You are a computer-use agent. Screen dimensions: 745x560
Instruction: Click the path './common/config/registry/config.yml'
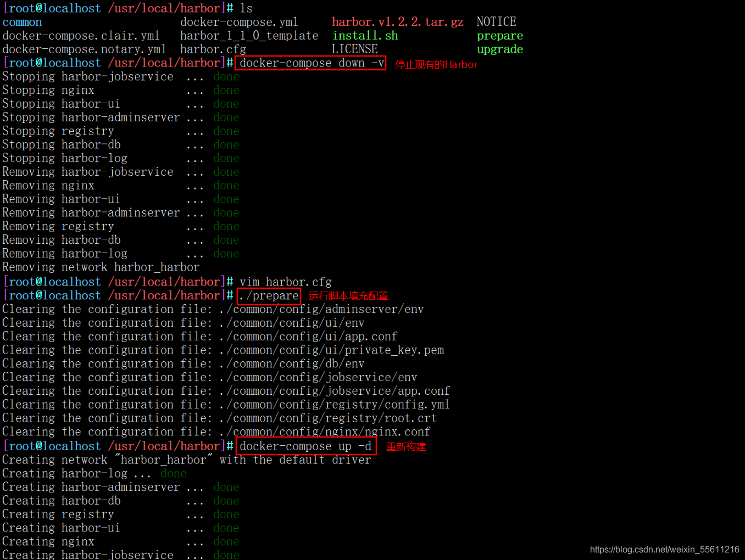335,405
